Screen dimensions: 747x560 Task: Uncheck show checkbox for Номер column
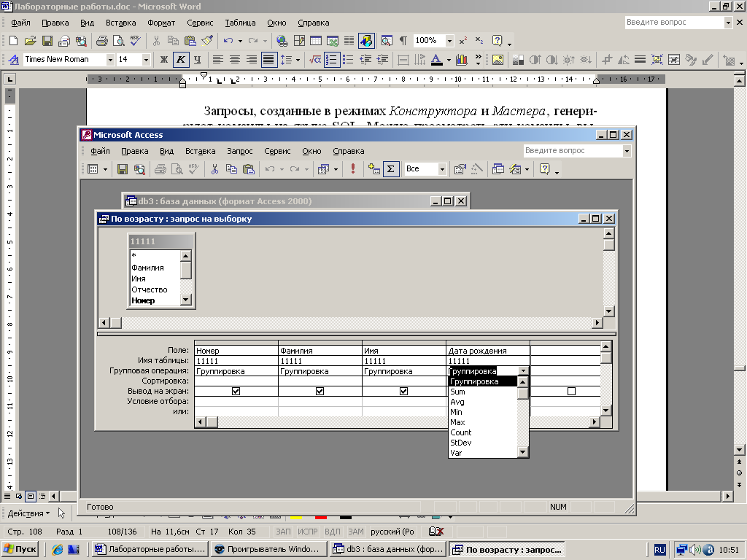pyautogui.click(x=236, y=391)
